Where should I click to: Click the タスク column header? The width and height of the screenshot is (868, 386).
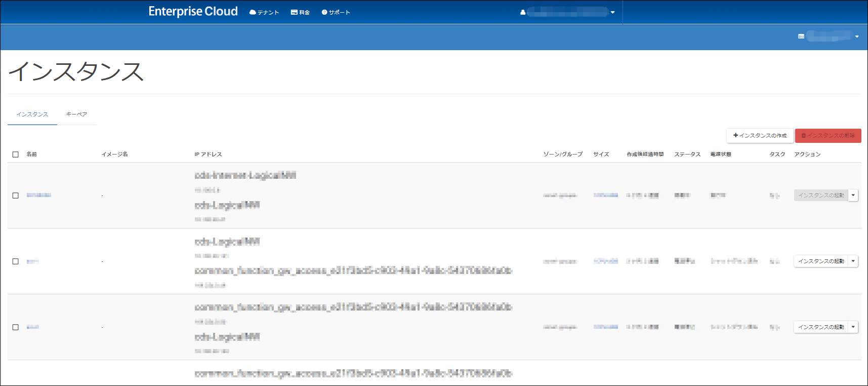click(x=777, y=155)
